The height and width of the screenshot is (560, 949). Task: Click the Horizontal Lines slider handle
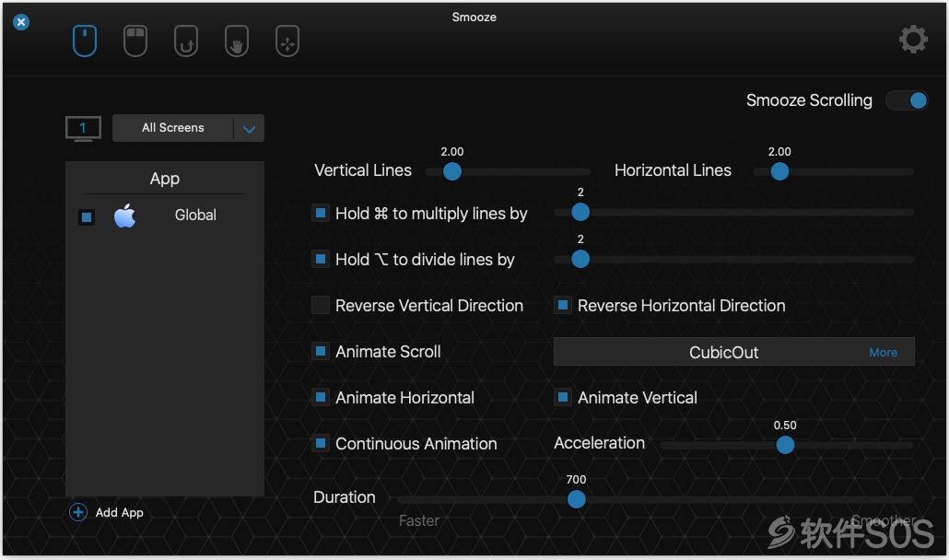[779, 171]
